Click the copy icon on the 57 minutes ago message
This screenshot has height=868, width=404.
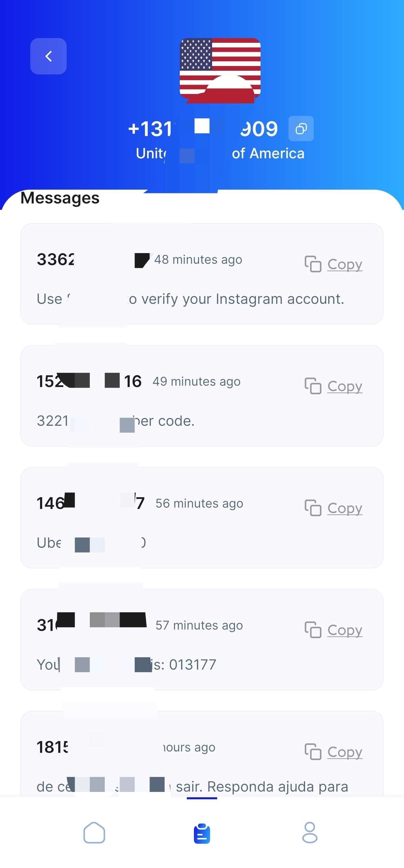coord(313,630)
